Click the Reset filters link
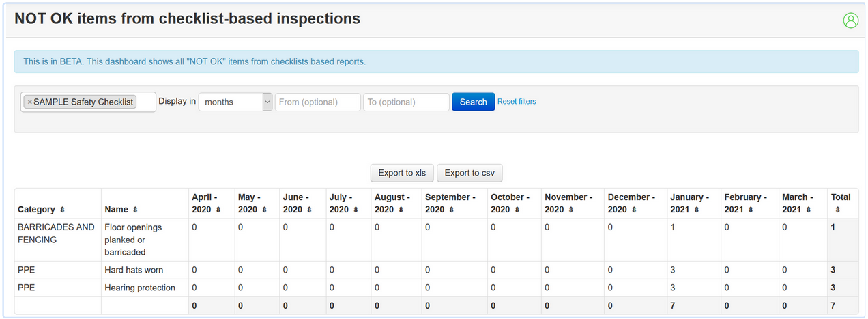Screen dimensions: 868x319 click(x=517, y=102)
